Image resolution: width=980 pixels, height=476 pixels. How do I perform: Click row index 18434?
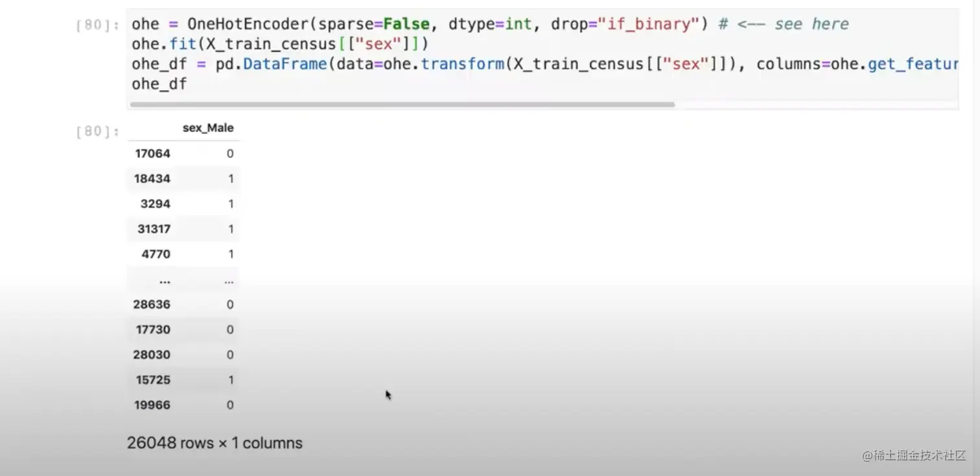point(152,179)
